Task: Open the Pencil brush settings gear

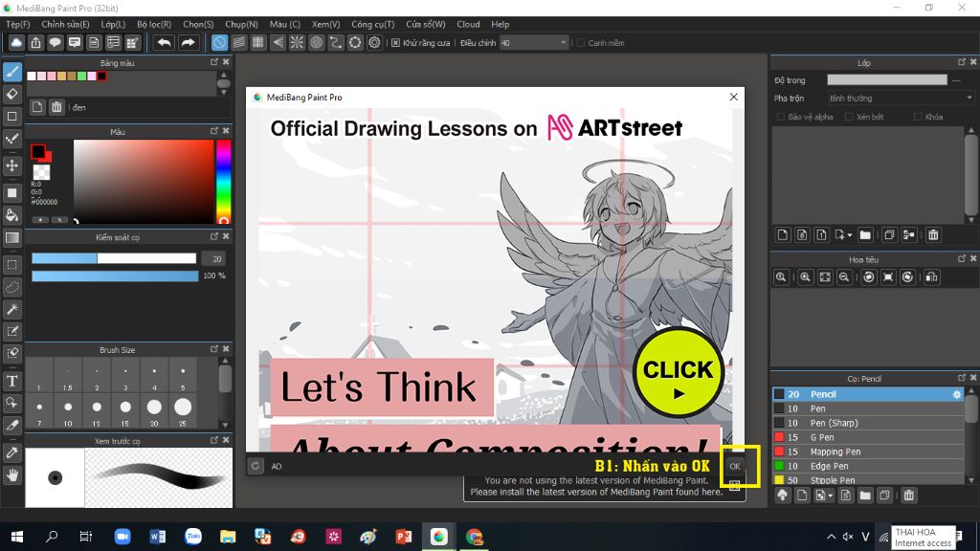Action: point(956,394)
